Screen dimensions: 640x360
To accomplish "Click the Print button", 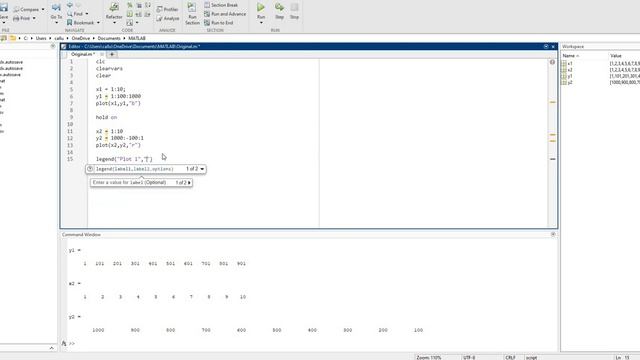I will coord(22,18).
